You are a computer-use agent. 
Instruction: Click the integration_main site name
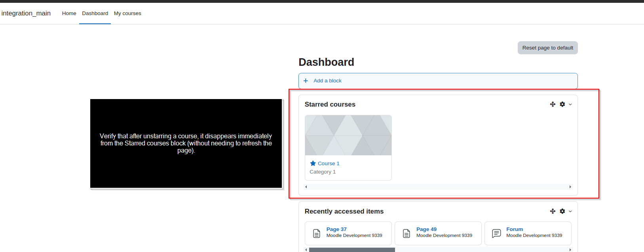[26, 13]
